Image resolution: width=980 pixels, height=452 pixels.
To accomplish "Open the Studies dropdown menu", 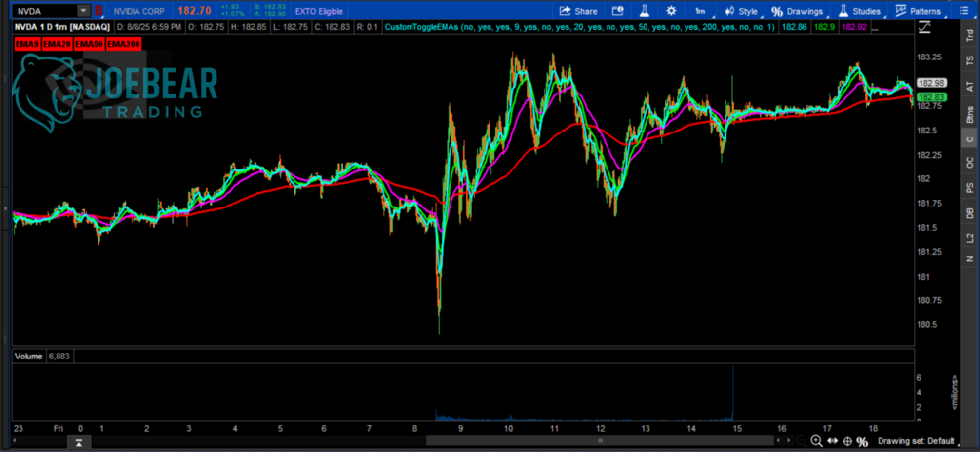I will 860,11.
